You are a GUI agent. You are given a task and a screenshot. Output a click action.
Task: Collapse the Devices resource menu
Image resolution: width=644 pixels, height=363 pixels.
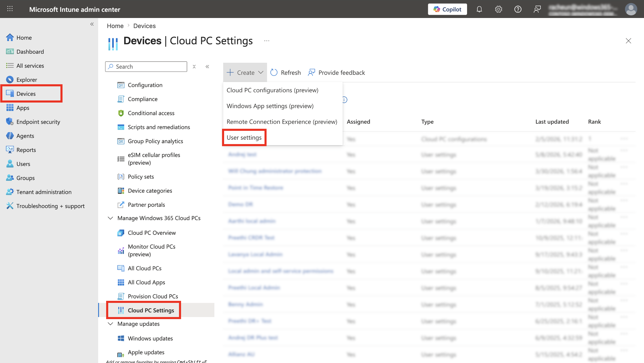pos(207,67)
